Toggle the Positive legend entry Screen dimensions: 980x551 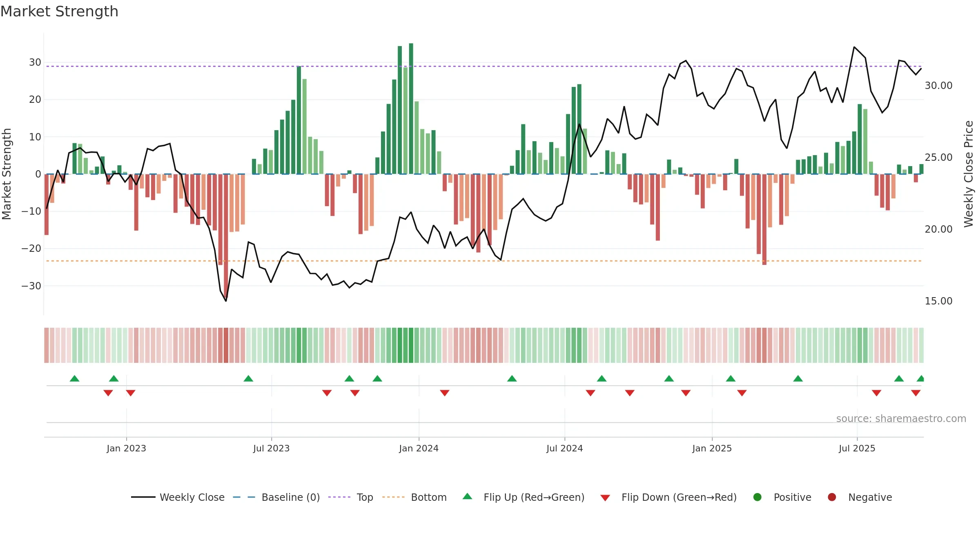[782, 497]
